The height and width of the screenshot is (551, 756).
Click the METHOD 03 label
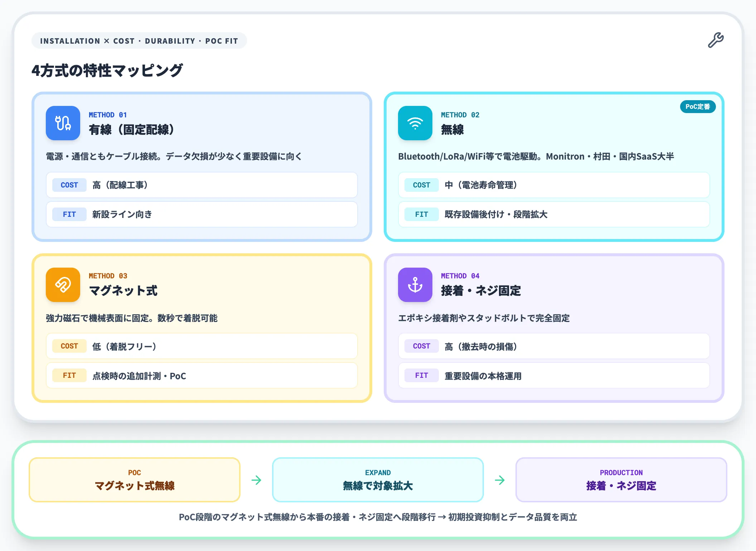108,276
